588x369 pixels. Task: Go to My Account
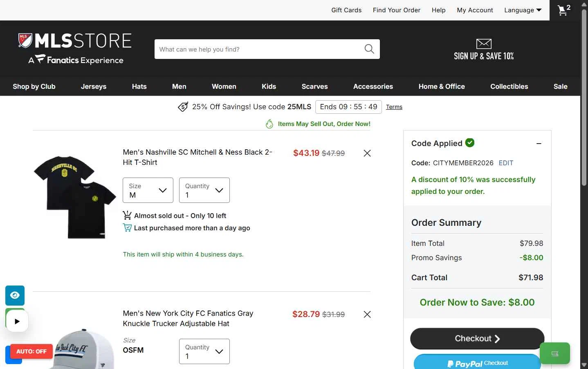[475, 10]
